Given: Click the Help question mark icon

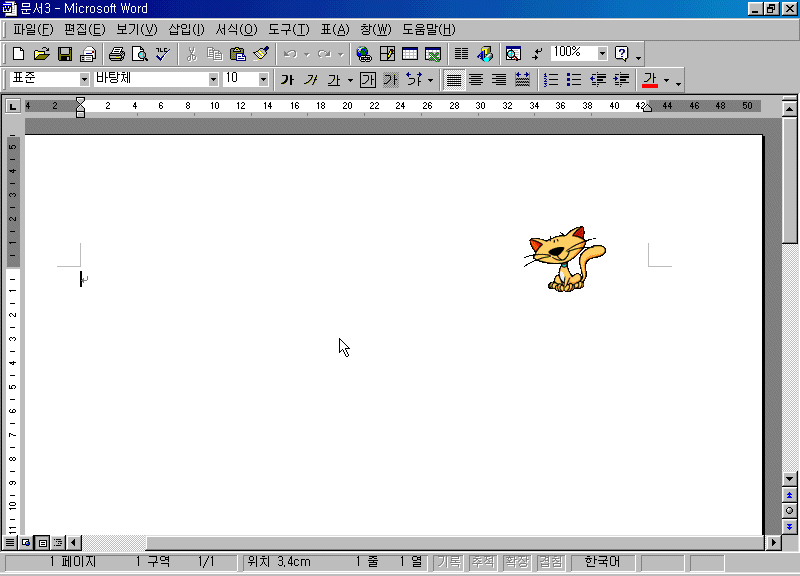Looking at the screenshot, I should [621, 54].
